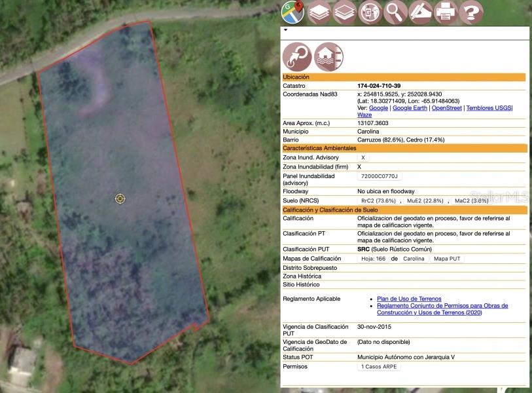Image resolution: width=532 pixels, height=393 pixels.
Task: Click the curved arrow share icon
Action: pos(296,56)
